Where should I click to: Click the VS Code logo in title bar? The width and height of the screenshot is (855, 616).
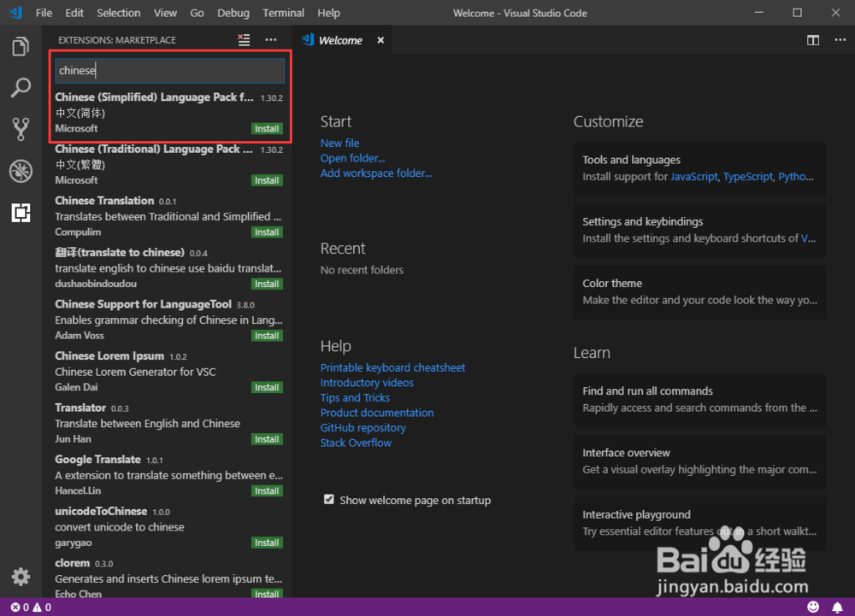[15, 13]
